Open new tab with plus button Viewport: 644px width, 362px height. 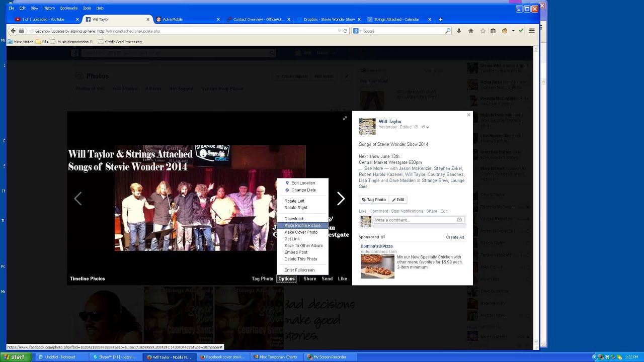[x=441, y=19]
